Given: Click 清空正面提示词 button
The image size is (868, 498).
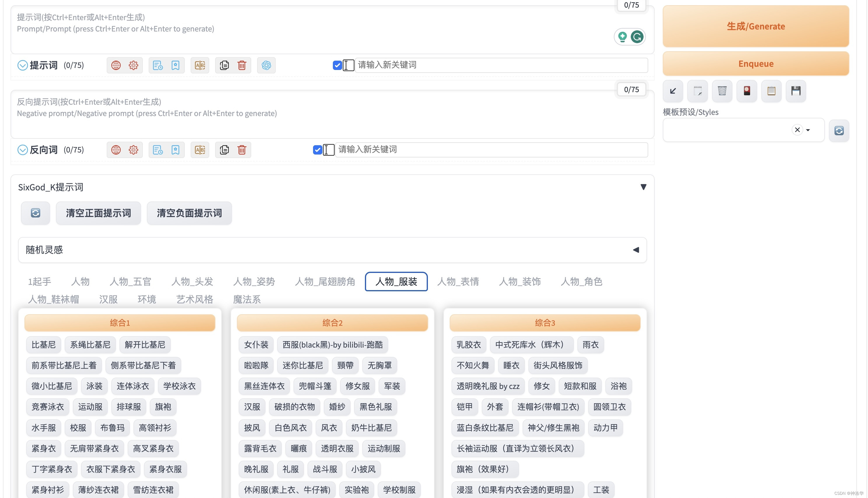Looking at the screenshot, I should (x=99, y=213).
